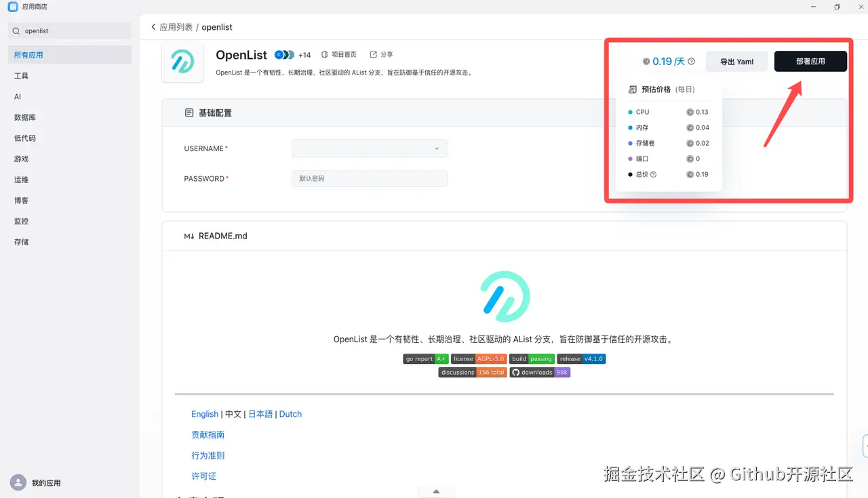868x498 pixels.
Task: Click the license AGPL-3.0 badge
Action: tap(479, 359)
